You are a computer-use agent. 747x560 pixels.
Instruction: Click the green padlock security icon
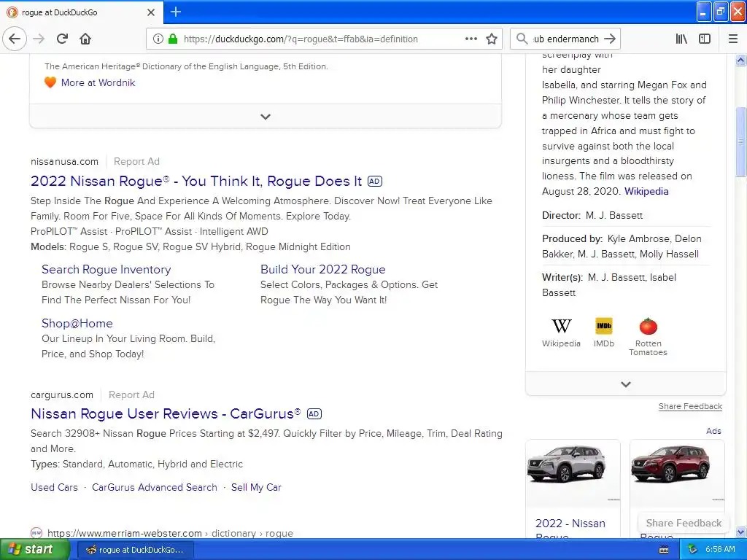point(173,39)
